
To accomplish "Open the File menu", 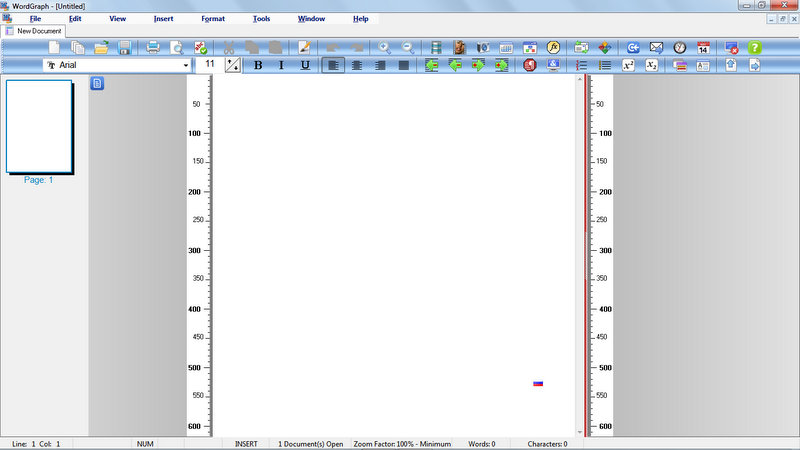I will pos(35,18).
